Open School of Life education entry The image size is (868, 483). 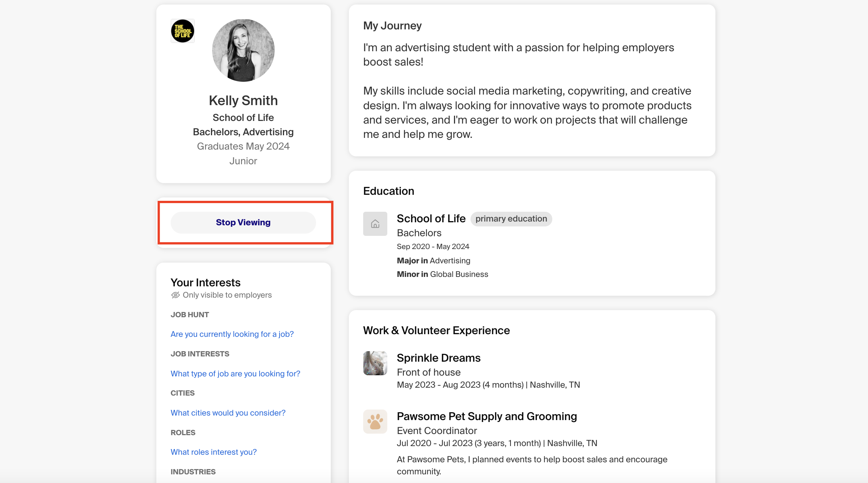(431, 219)
